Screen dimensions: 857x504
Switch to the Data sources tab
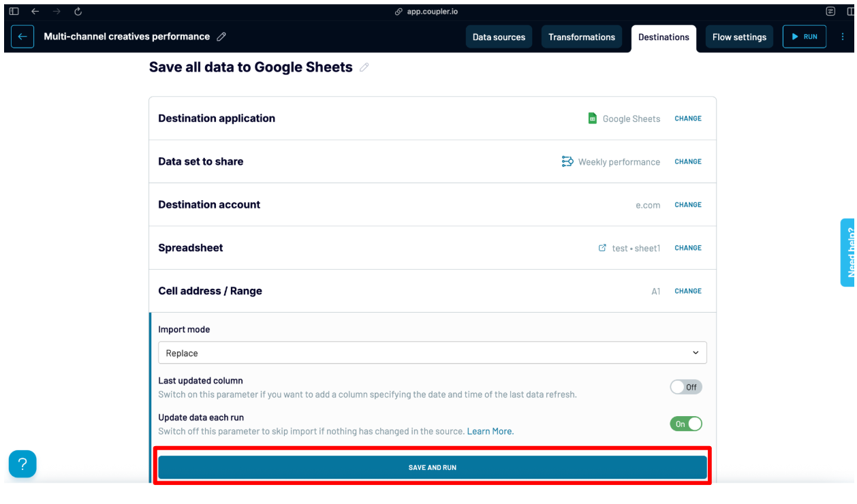pyautogui.click(x=499, y=37)
